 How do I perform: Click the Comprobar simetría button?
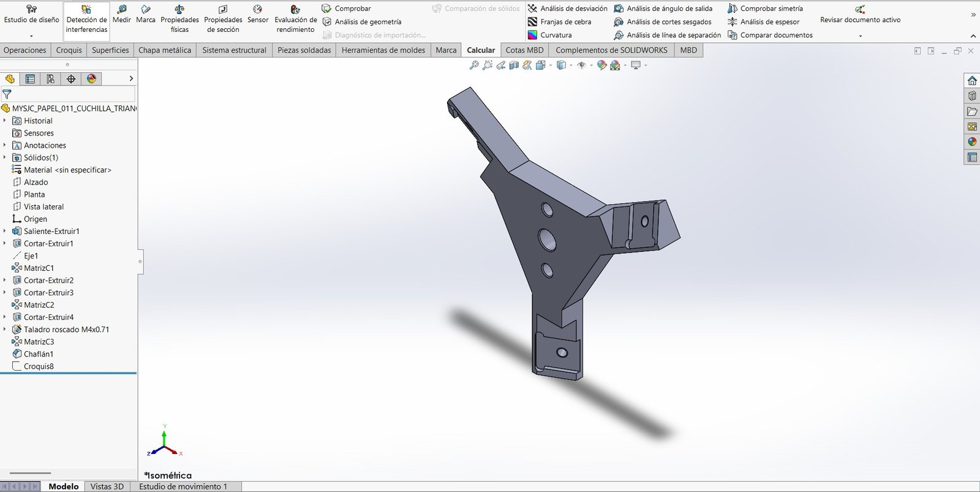click(765, 9)
